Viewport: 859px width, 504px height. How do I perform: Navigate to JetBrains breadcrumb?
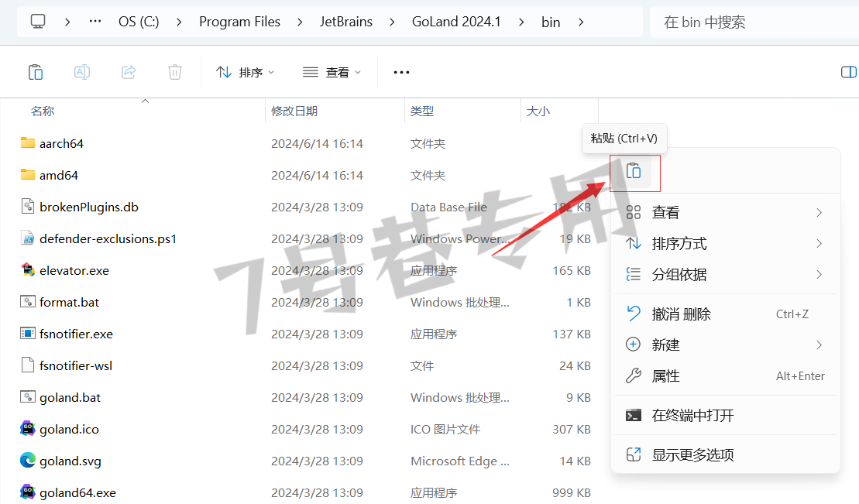click(x=346, y=22)
